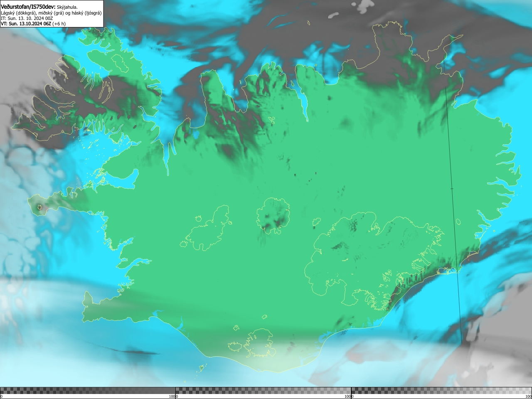
Task: Click the middle grey mid-cloud colour scale bar
Action: pos(263,391)
